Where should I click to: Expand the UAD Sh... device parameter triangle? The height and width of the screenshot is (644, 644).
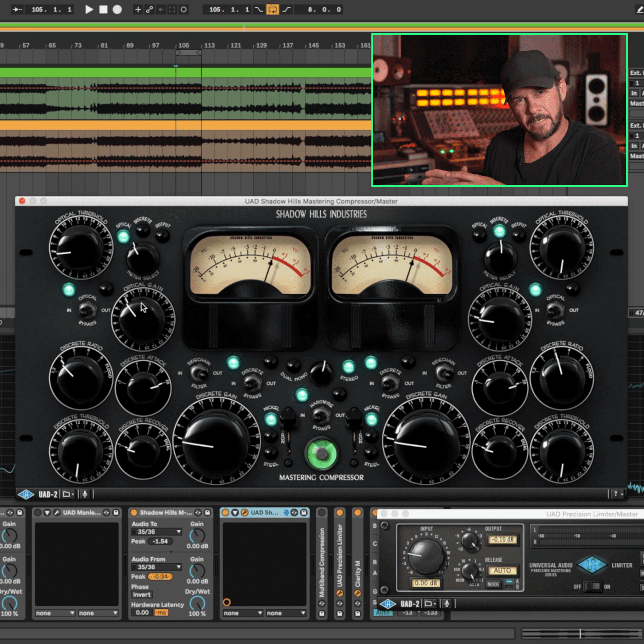[235, 513]
